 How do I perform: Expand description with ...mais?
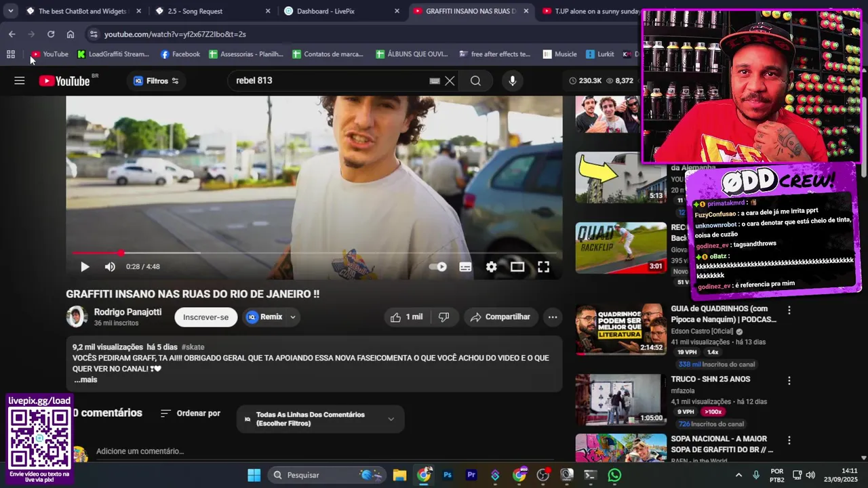tap(85, 380)
